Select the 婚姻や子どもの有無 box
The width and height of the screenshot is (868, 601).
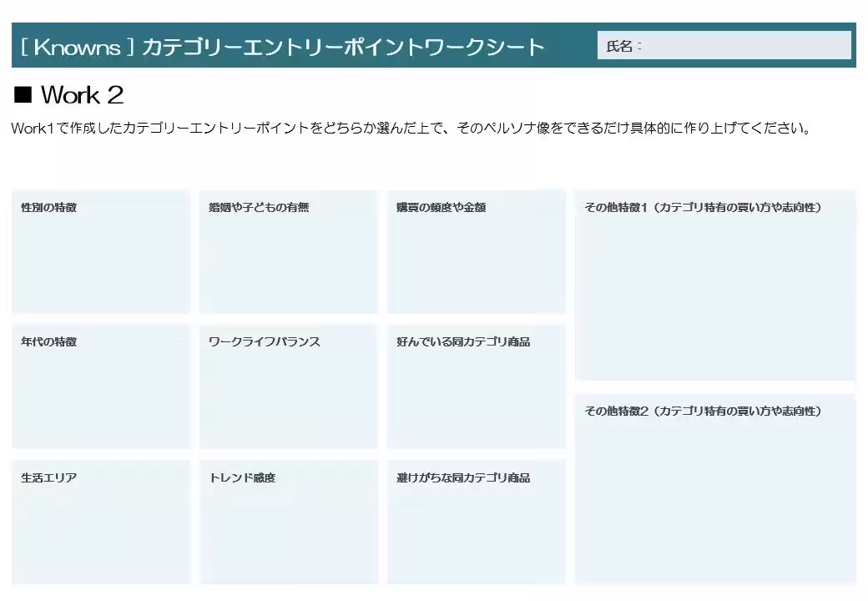[x=289, y=252]
